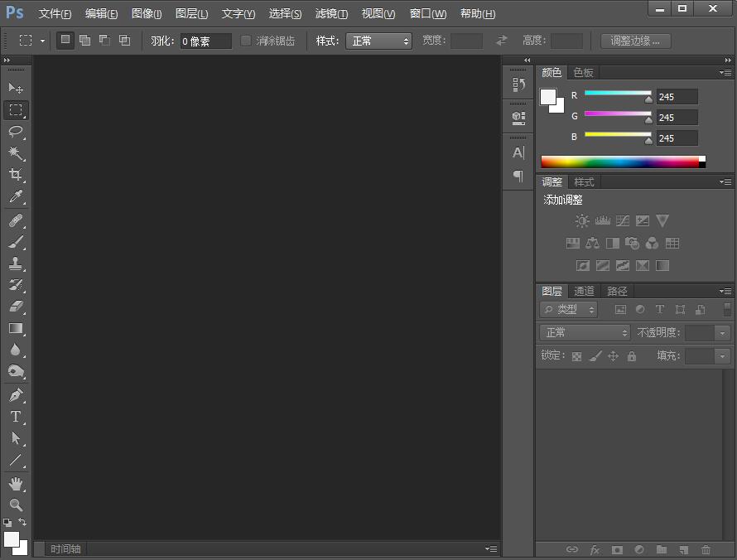Image resolution: width=737 pixels, height=560 pixels.
Task: Reset default foreground/background colors icon
Action: 7,523
